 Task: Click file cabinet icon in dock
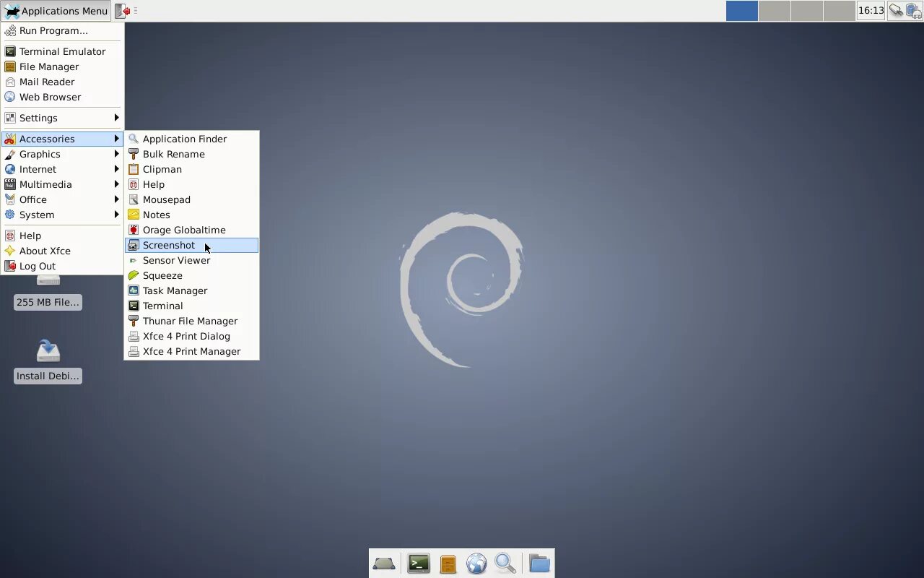448,564
